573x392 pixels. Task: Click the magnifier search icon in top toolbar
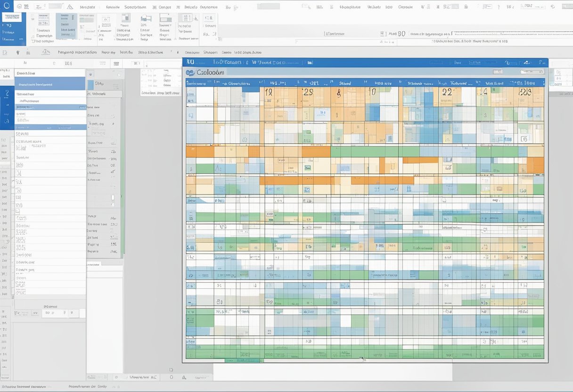[306, 7]
